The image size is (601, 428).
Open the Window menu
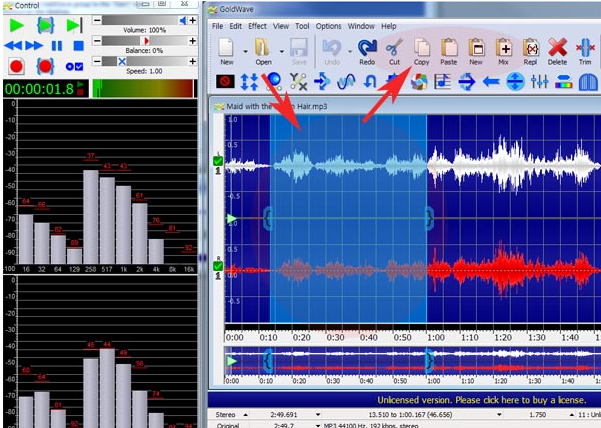[x=361, y=26]
